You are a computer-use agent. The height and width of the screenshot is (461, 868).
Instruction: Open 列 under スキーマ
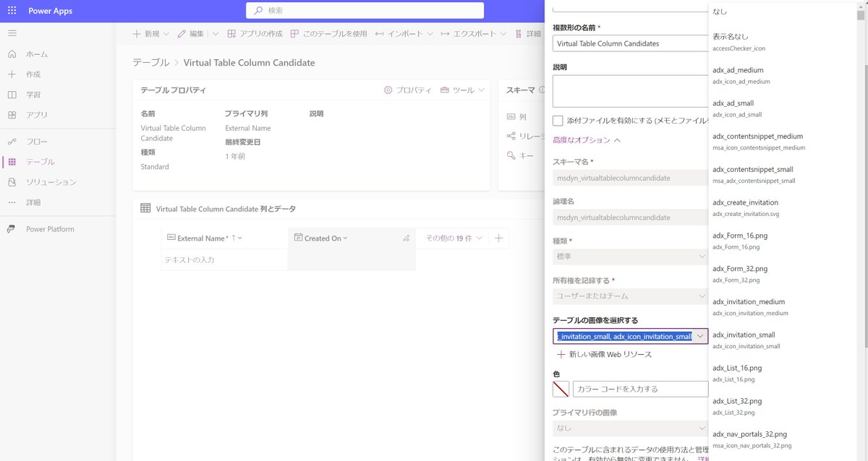click(x=516, y=116)
